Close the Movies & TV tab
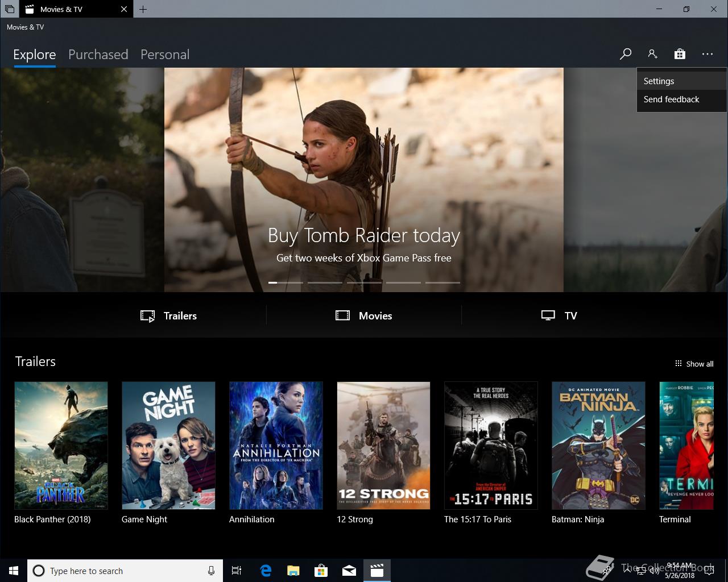 [x=124, y=9]
